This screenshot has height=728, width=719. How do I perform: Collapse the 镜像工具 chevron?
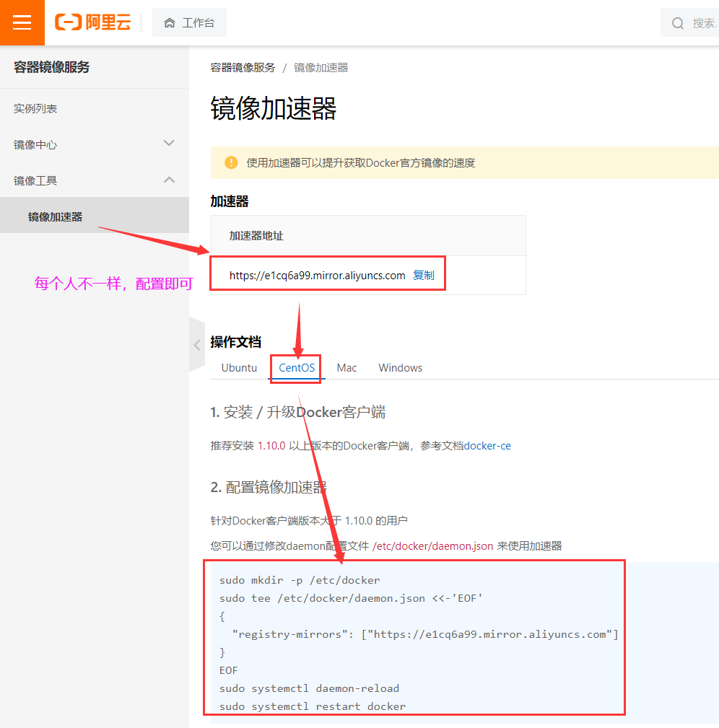pyautogui.click(x=169, y=180)
